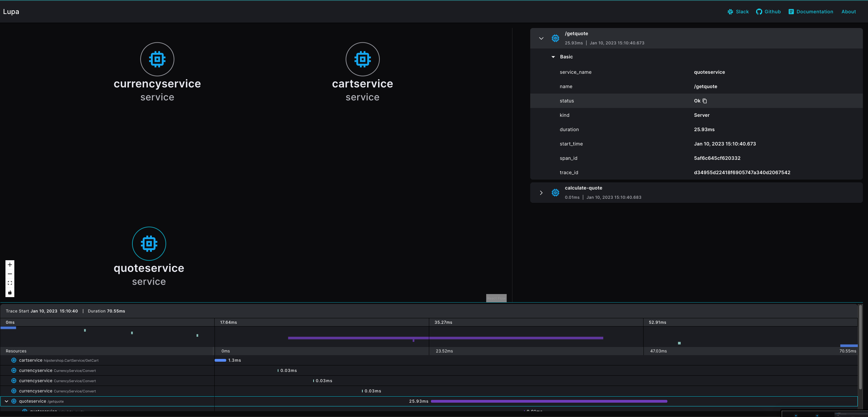This screenshot has width=868, height=417.
Task: Click the kind value Server
Action: tap(701, 115)
